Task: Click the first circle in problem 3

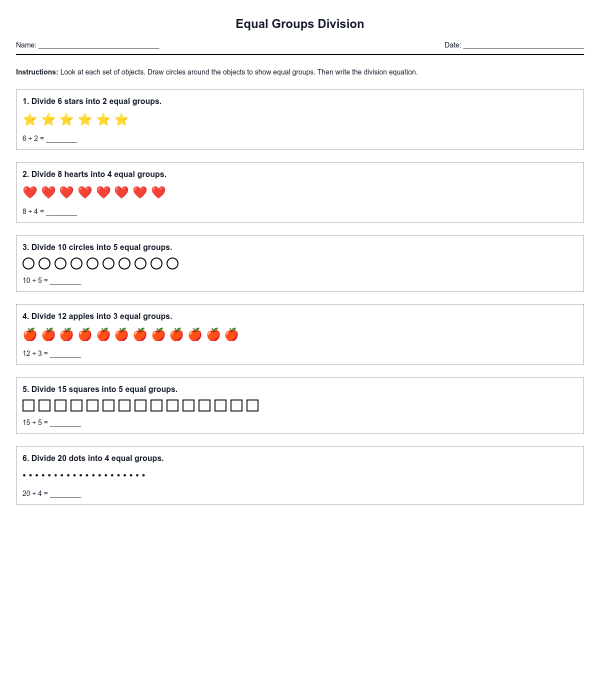Action: click(28, 263)
